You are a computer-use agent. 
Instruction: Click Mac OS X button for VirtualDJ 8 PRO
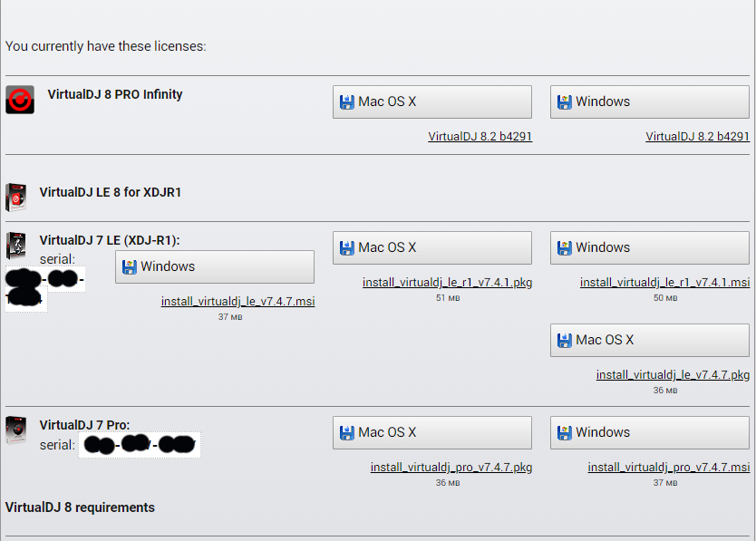coord(431,101)
